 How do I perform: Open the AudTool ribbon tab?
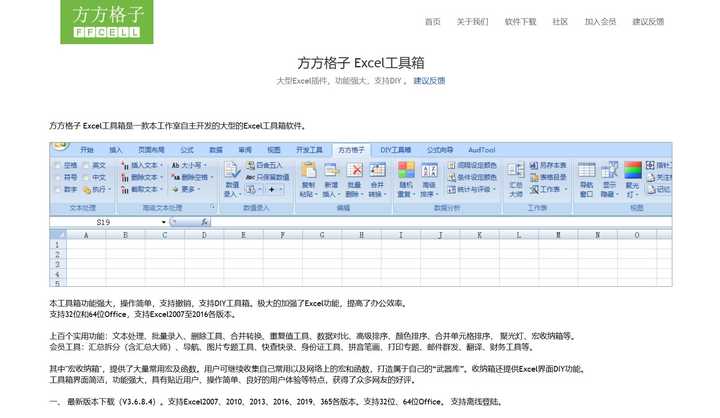click(482, 150)
